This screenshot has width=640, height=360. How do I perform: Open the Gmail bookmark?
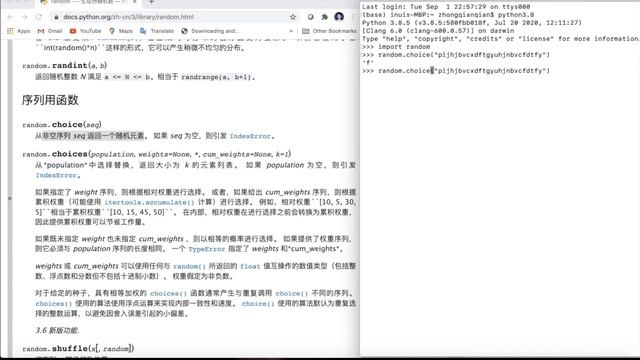50,31
